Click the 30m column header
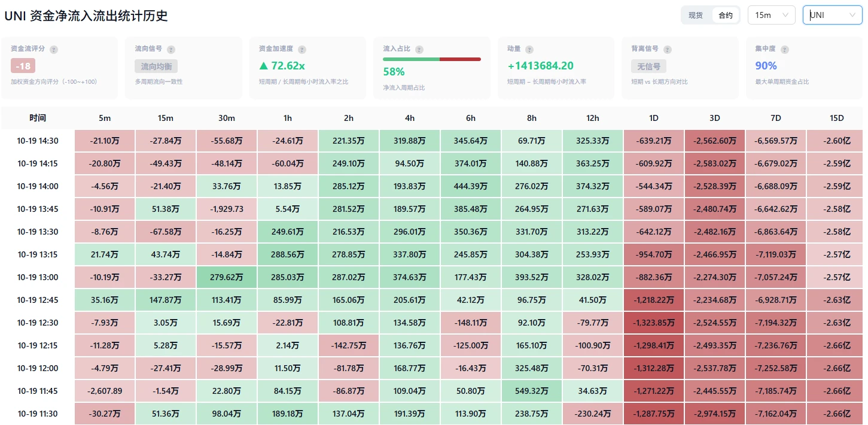The width and height of the screenshot is (868, 425). coord(227,118)
